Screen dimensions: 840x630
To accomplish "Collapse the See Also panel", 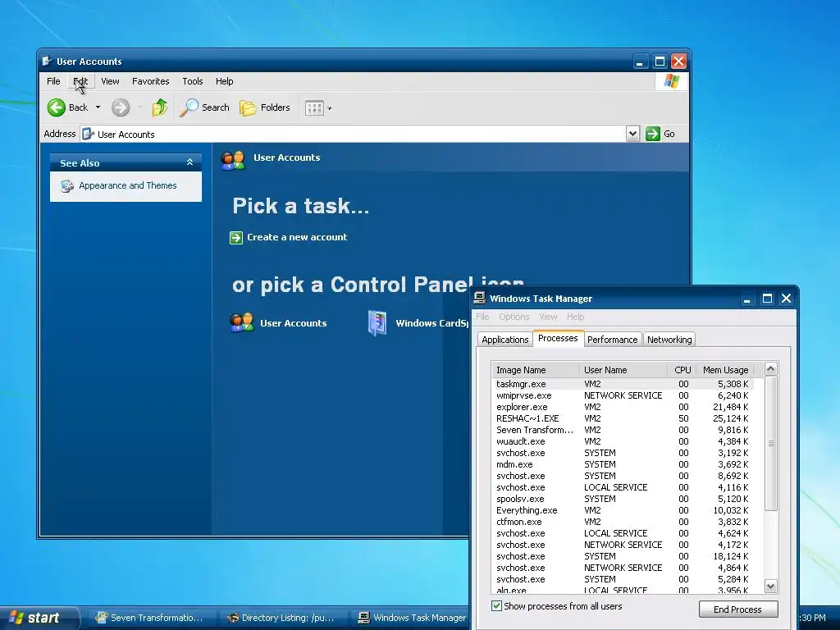I will 189,162.
